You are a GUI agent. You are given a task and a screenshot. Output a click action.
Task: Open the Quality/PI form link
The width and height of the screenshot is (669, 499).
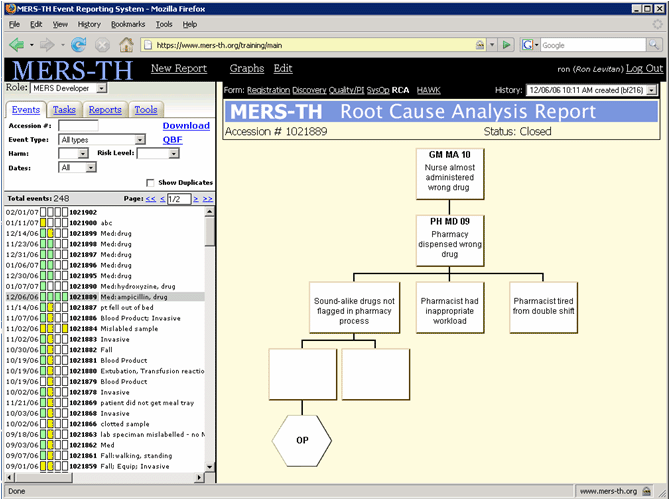(346, 90)
